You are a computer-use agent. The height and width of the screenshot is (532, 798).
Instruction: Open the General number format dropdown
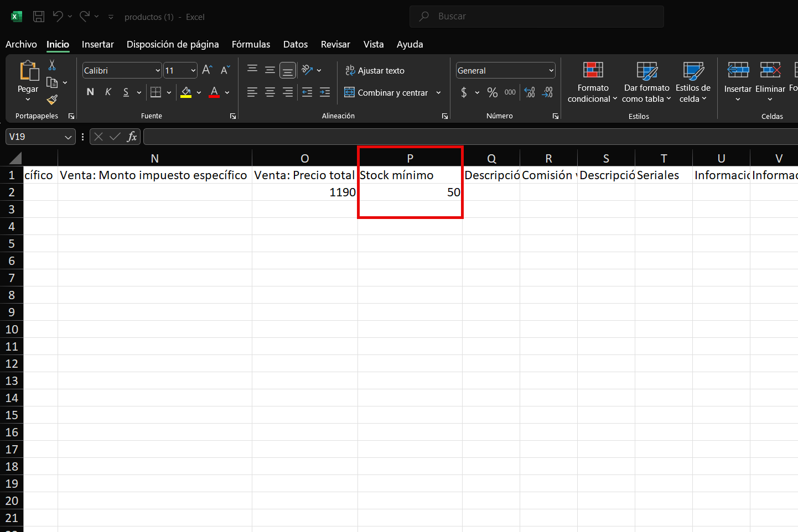coord(551,70)
